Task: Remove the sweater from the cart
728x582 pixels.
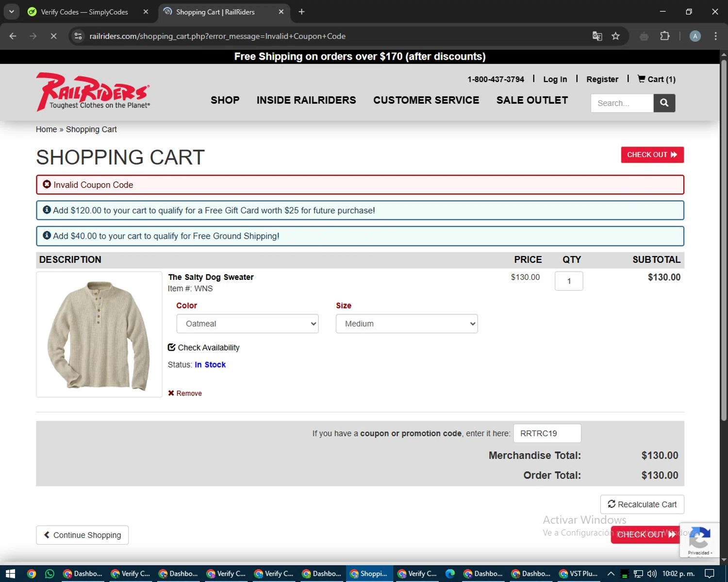Action: point(185,393)
